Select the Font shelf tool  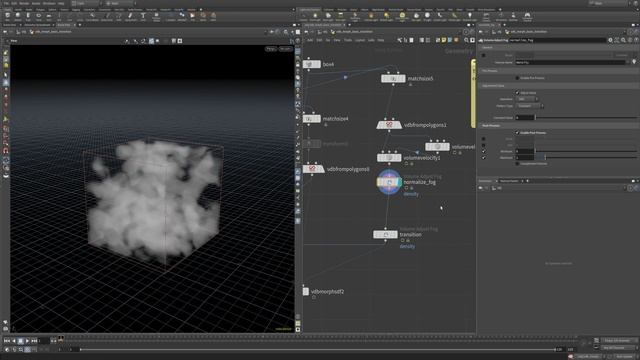point(143,16)
